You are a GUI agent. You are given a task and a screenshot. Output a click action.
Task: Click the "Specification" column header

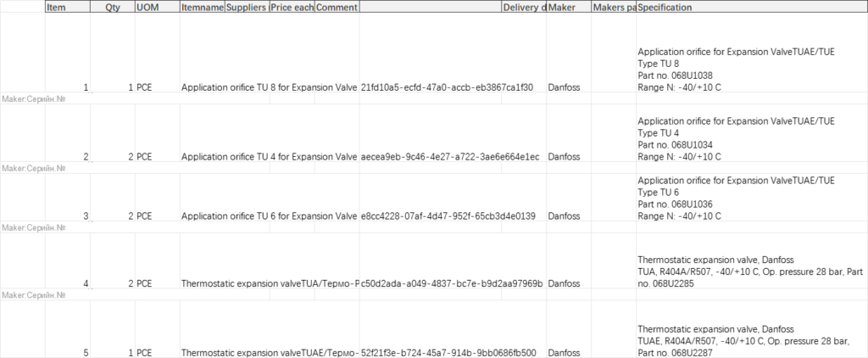(750, 8)
